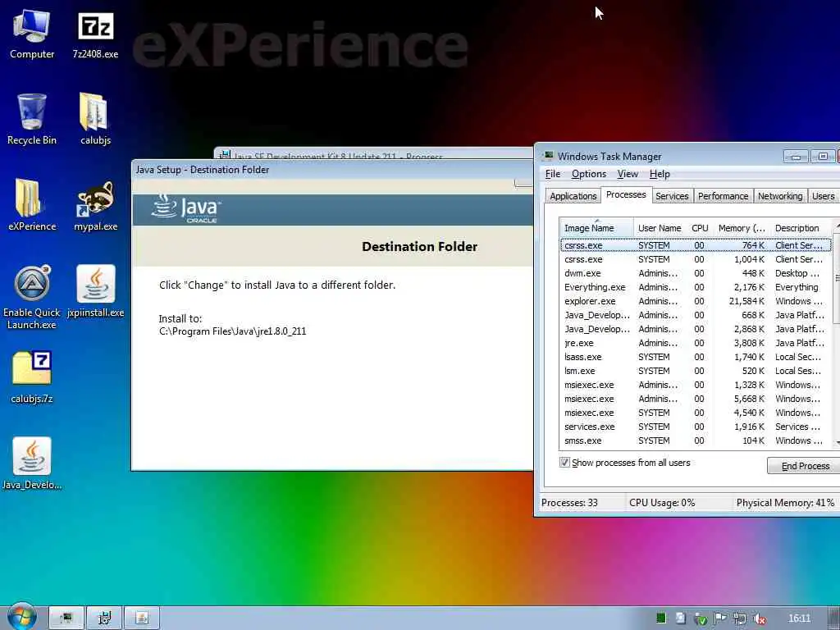Screen dimensions: 840x630
Task: Select the jre.exe process row
Action: click(696, 343)
